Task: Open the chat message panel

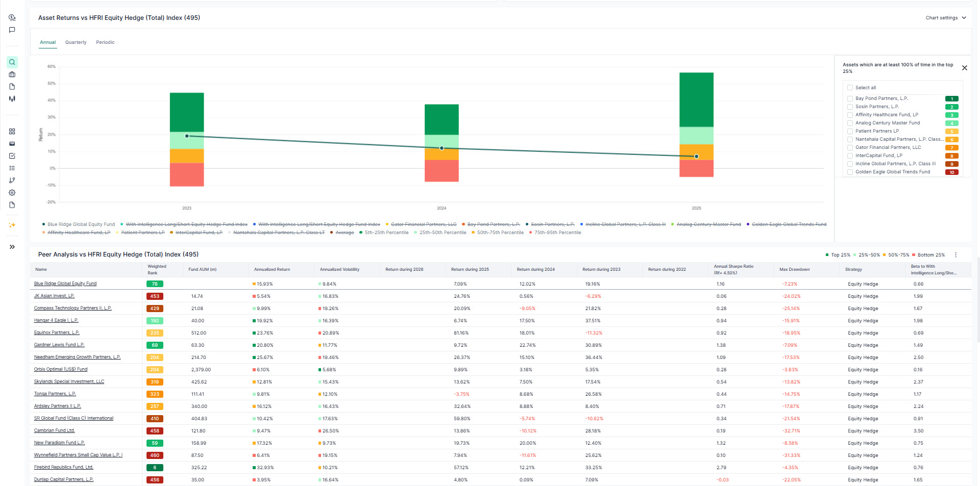Action: (12, 29)
